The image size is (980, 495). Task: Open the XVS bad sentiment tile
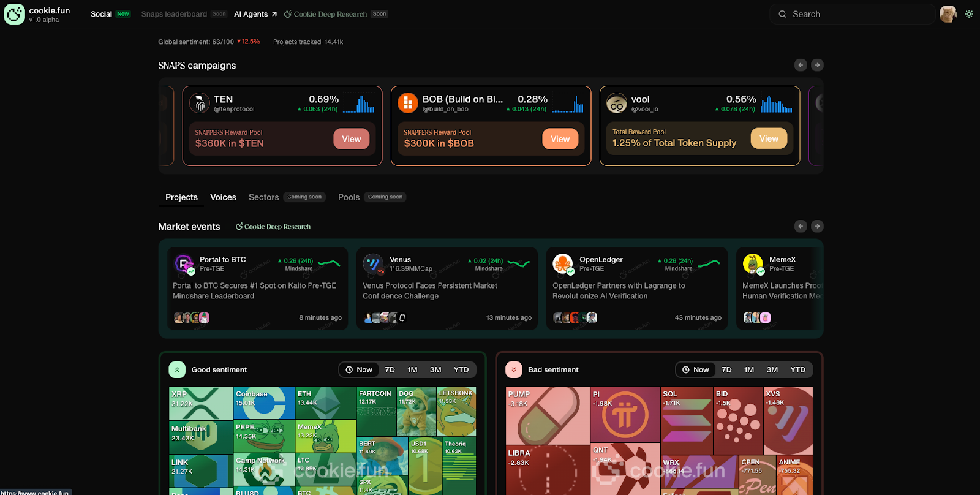tap(788, 420)
